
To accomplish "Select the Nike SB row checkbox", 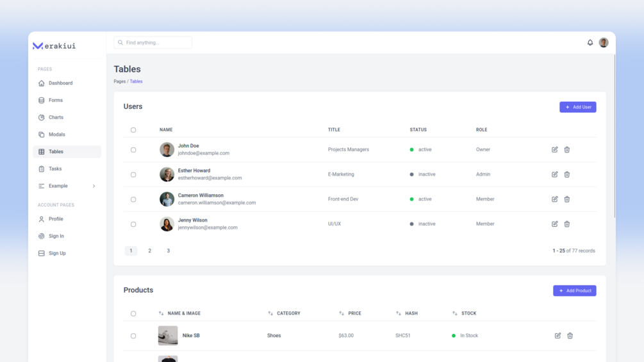I will coord(133,336).
